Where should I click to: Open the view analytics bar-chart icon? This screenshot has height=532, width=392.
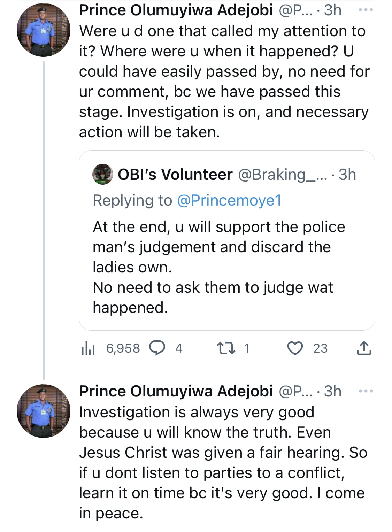click(88, 348)
